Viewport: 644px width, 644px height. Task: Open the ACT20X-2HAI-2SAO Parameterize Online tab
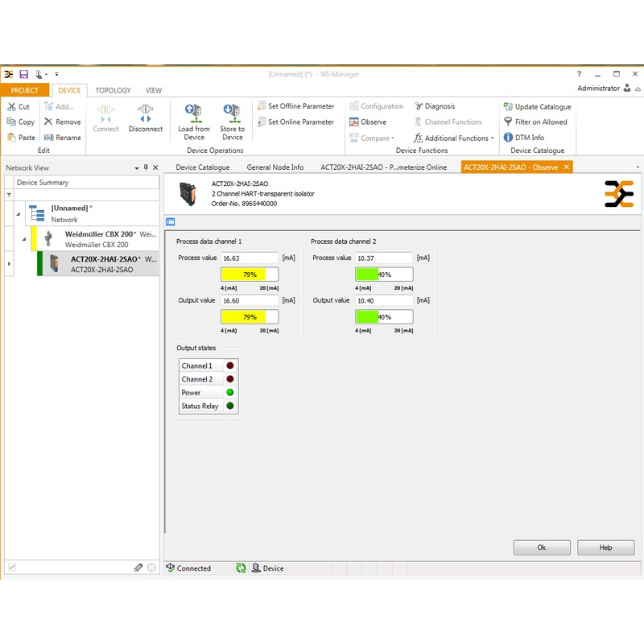(384, 167)
